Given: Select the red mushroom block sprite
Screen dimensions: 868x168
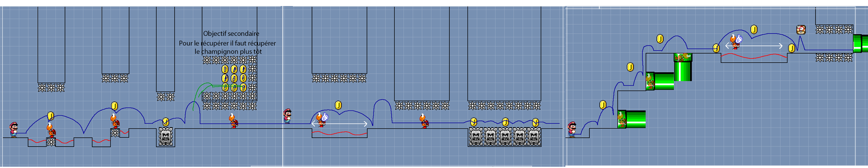Looking at the screenshot, I should [801, 30].
